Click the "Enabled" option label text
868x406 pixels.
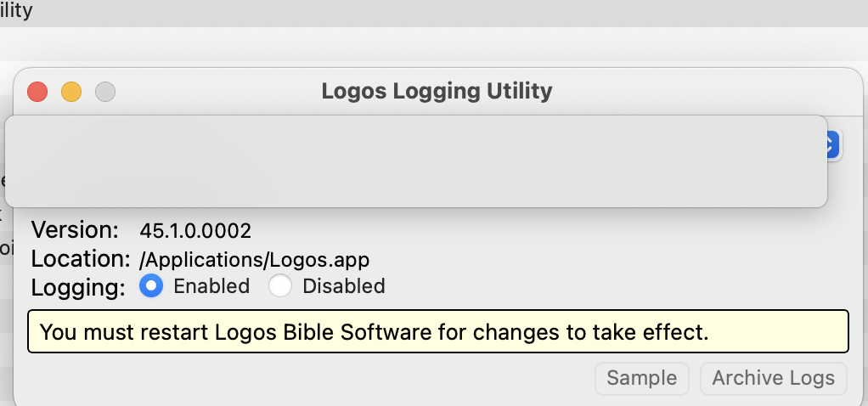[211, 286]
